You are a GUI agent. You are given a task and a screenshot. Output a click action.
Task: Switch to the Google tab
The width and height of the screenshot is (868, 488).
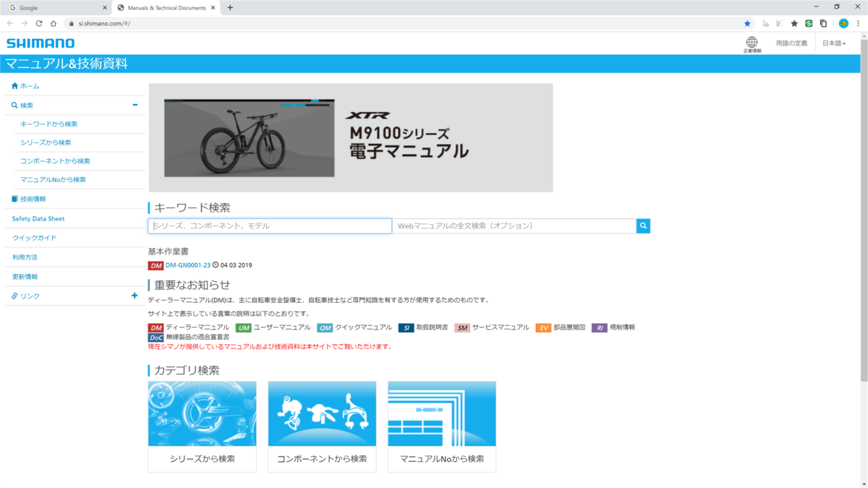click(x=56, y=7)
